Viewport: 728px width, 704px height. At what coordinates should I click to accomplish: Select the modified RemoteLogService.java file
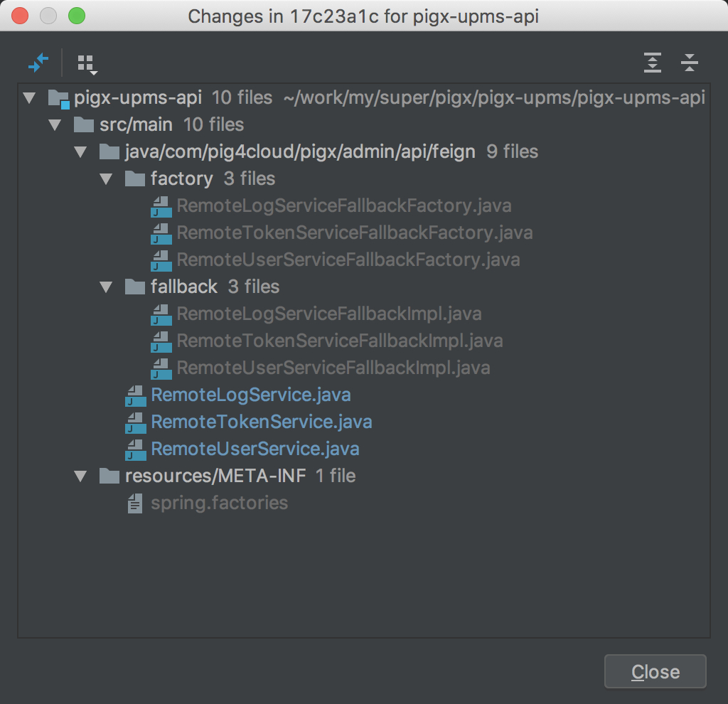[x=251, y=395]
